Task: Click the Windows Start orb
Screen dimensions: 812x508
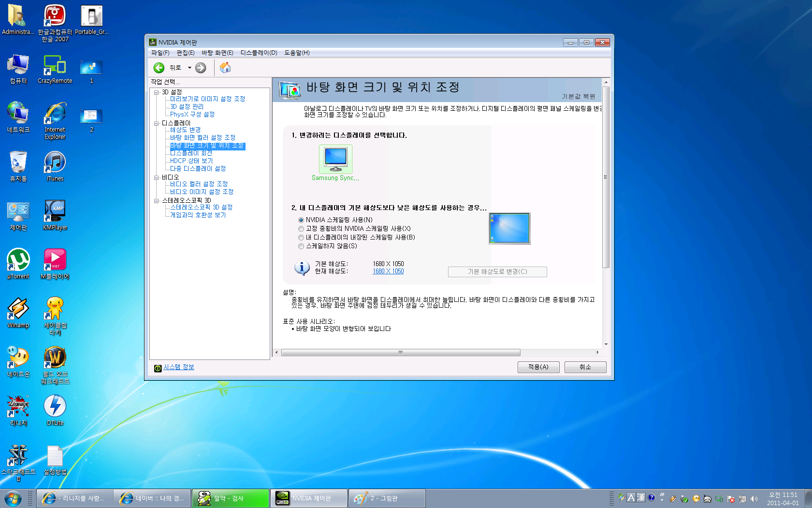Action: point(13,498)
